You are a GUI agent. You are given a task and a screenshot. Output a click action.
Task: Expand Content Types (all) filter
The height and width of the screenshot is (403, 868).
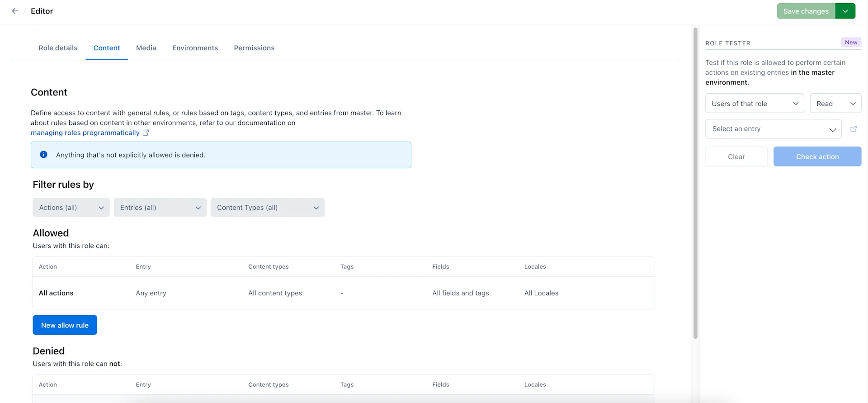[x=268, y=208]
